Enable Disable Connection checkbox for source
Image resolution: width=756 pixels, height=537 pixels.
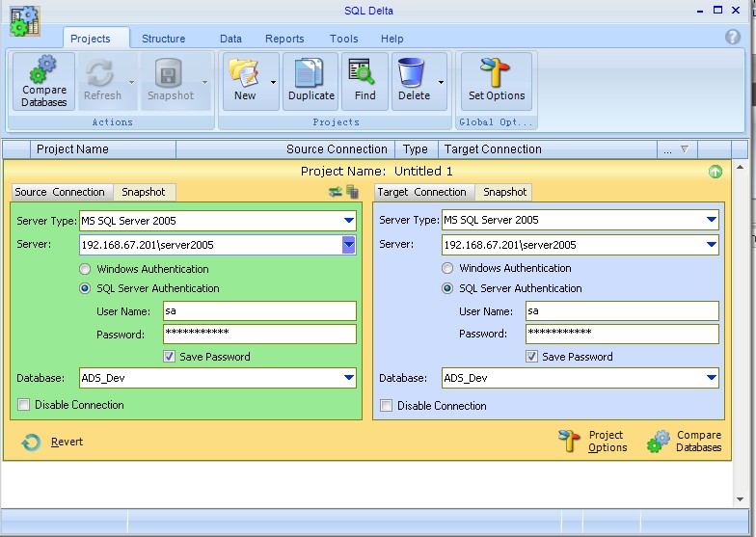click(24, 405)
